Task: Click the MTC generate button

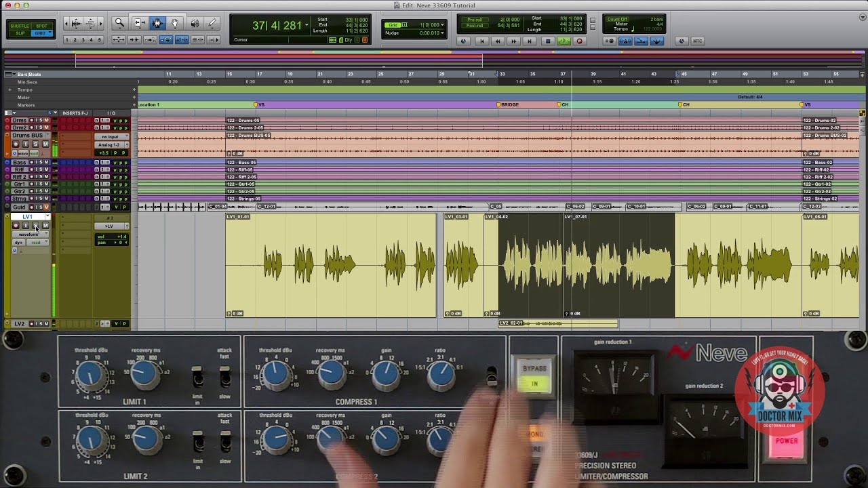Action: pos(697,41)
